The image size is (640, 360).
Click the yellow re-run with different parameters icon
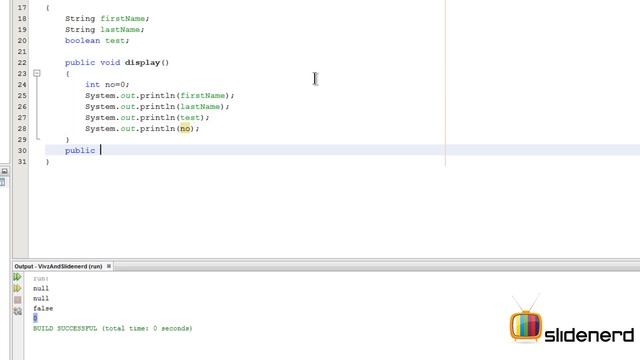(17, 289)
